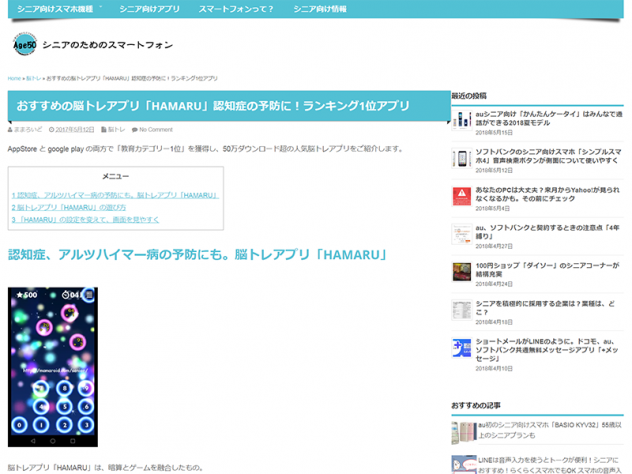The image size is (632, 474).
Task: Click the メニュー table of contents heading
Action: pyautogui.click(x=116, y=176)
